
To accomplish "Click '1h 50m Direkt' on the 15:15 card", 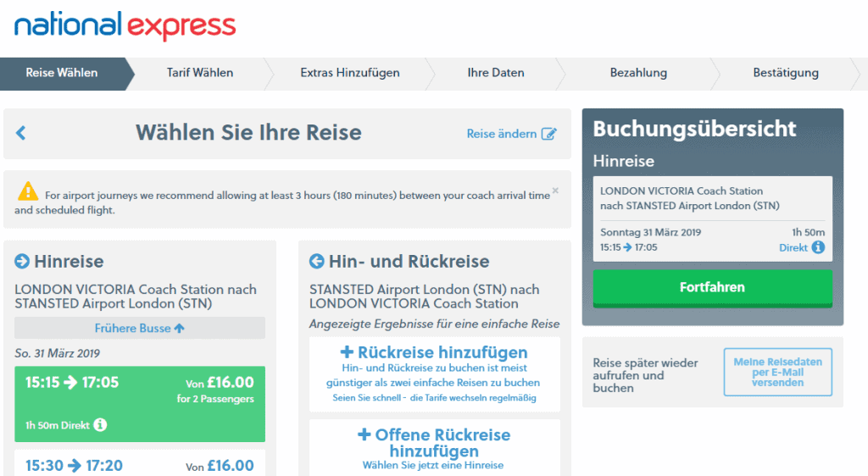I will (x=58, y=425).
